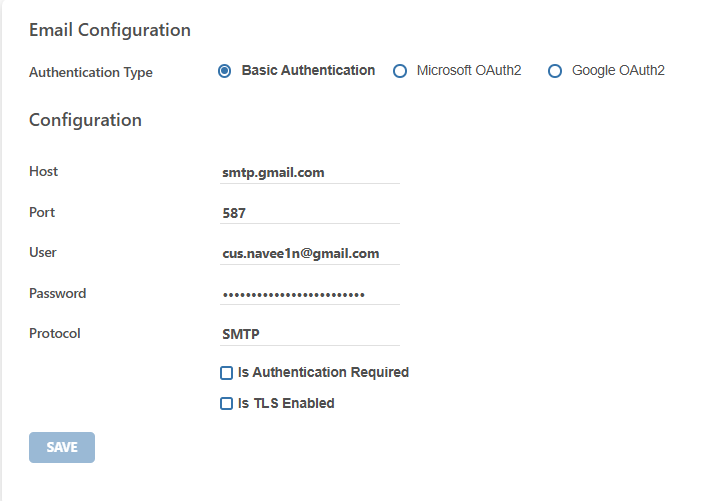
Task: Click the masked Password field
Action: 310,294
